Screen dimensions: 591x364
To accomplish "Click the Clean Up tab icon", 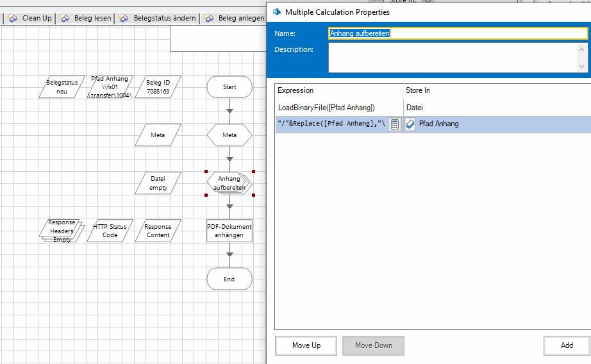I will pos(13,19).
